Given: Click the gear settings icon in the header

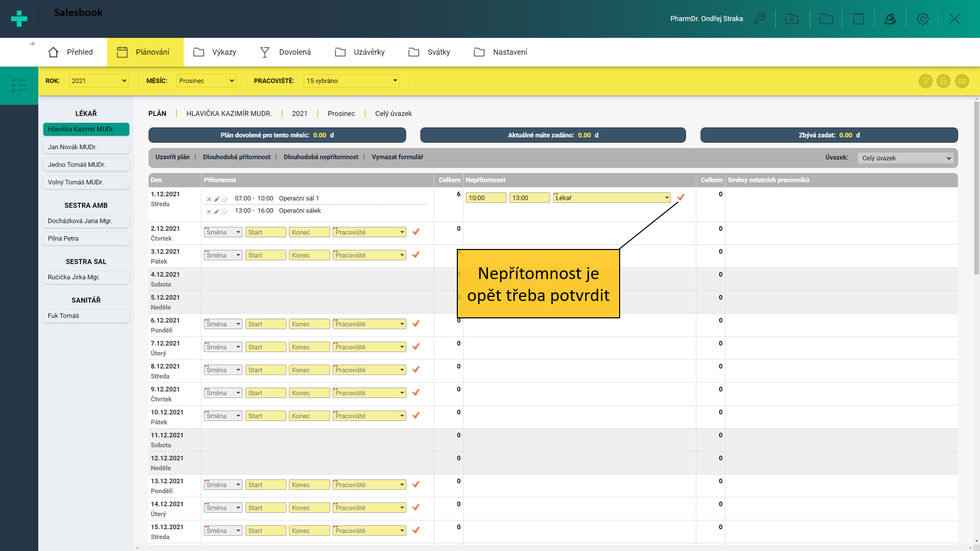Looking at the screenshot, I should point(922,19).
